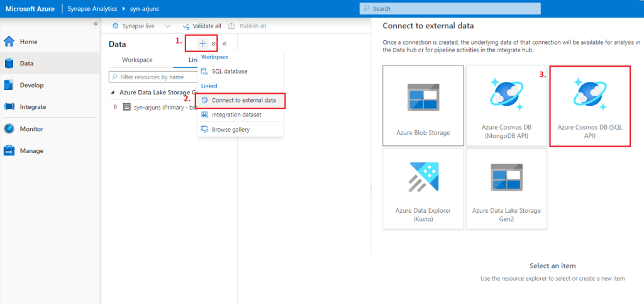Switch to the Workspace tab

pos(137,60)
